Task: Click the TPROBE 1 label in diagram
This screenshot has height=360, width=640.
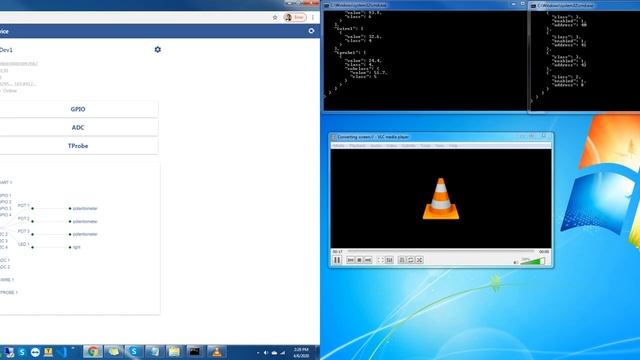Action: [x=8, y=293]
